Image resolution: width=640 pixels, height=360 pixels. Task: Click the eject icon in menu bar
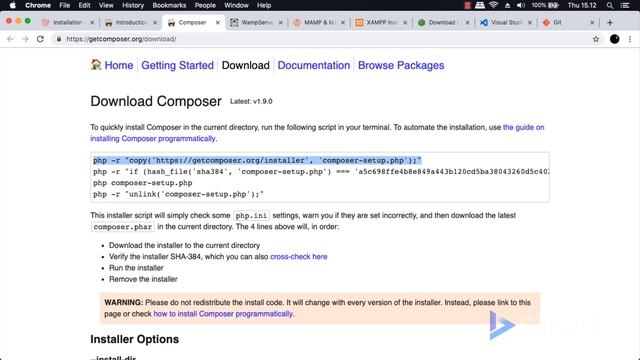pyautogui.click(x=507, y=5)
